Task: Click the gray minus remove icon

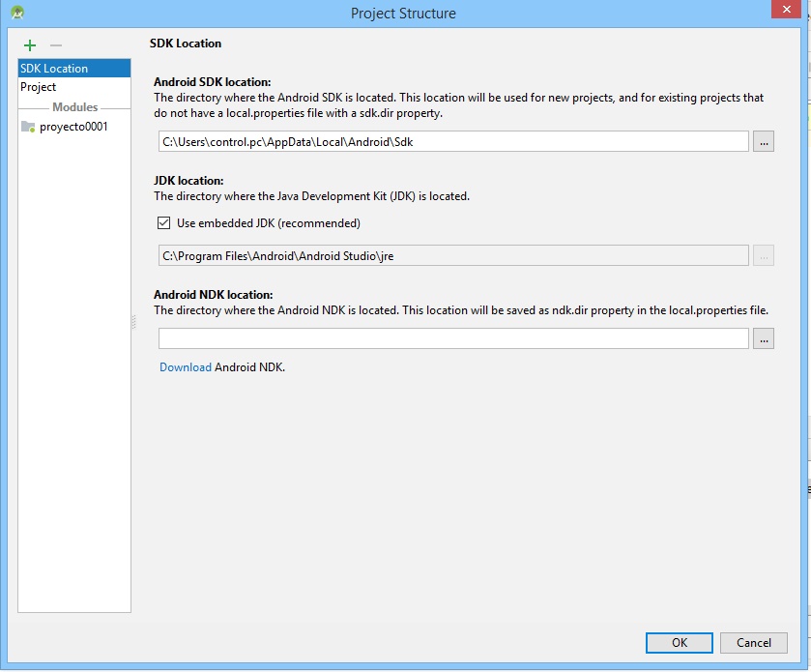Action: coord(56,45)
